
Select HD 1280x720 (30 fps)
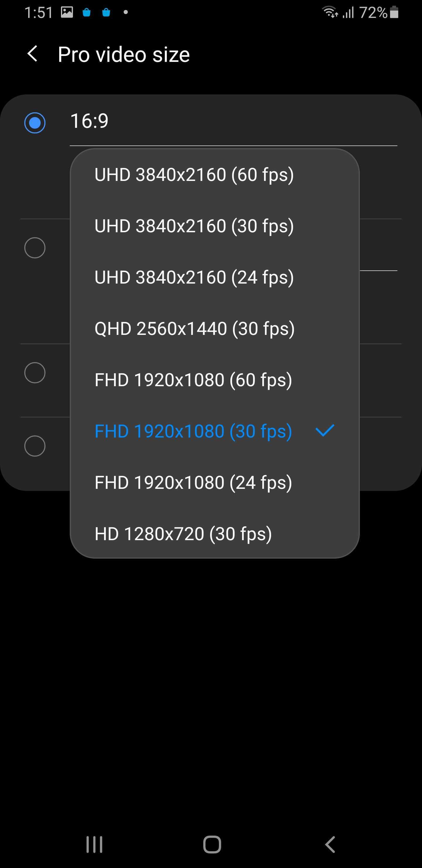183,534
